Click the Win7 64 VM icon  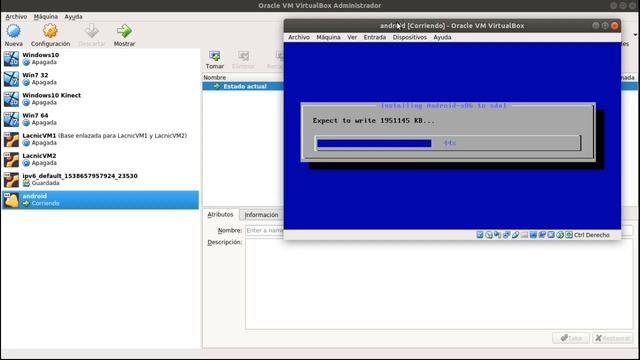[x=11, y=119]
